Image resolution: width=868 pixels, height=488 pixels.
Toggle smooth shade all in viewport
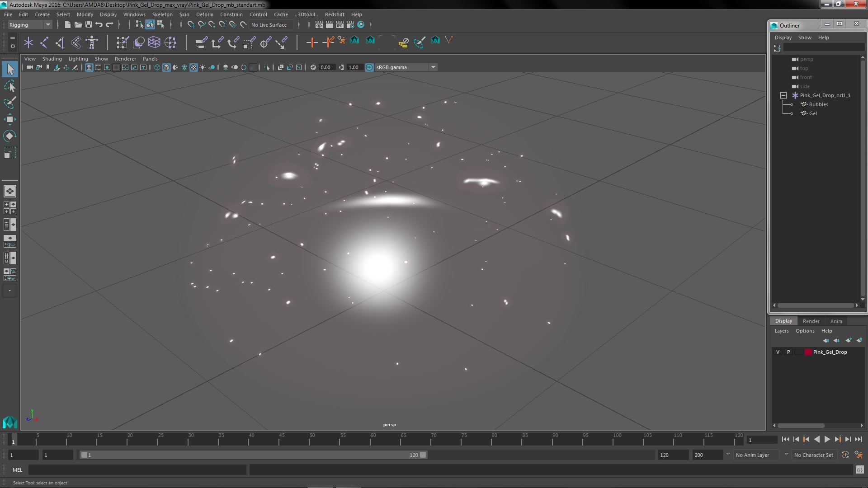(x=166, y=67)
